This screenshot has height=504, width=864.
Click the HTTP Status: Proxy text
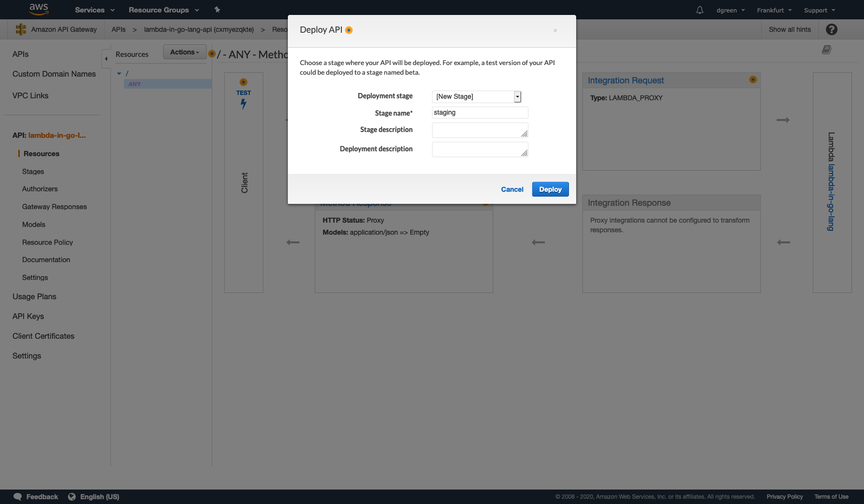(353, 220)
